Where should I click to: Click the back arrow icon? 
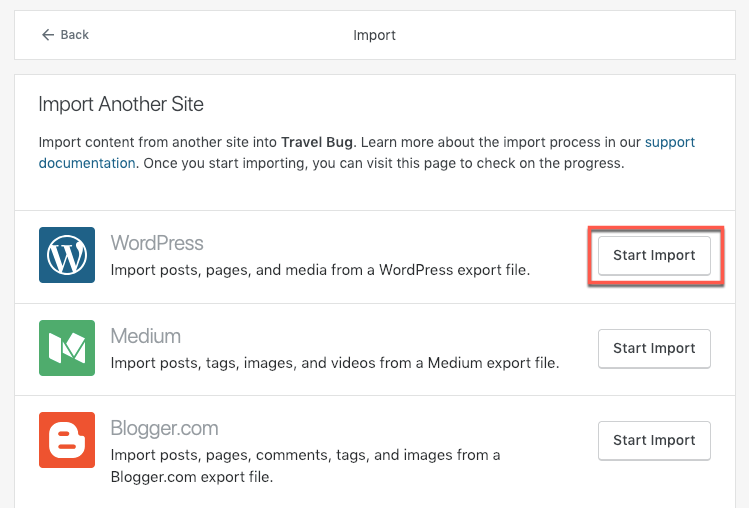point(48,35)
